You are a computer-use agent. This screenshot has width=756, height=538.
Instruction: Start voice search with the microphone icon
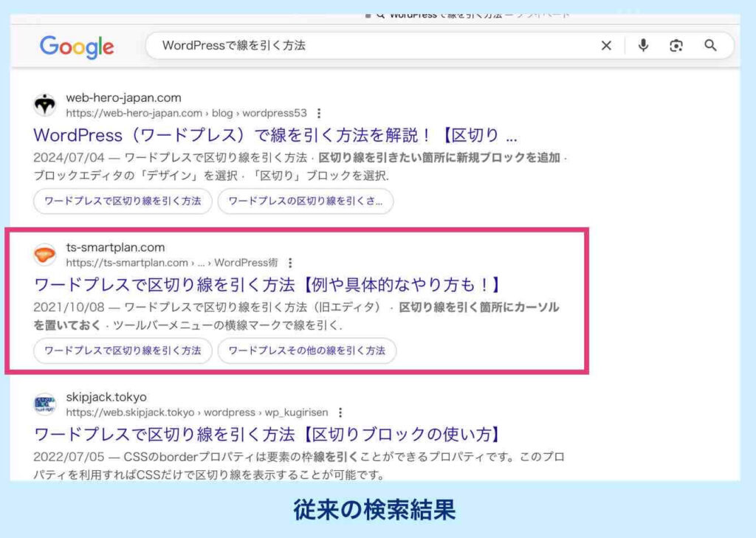click(643, 45)
